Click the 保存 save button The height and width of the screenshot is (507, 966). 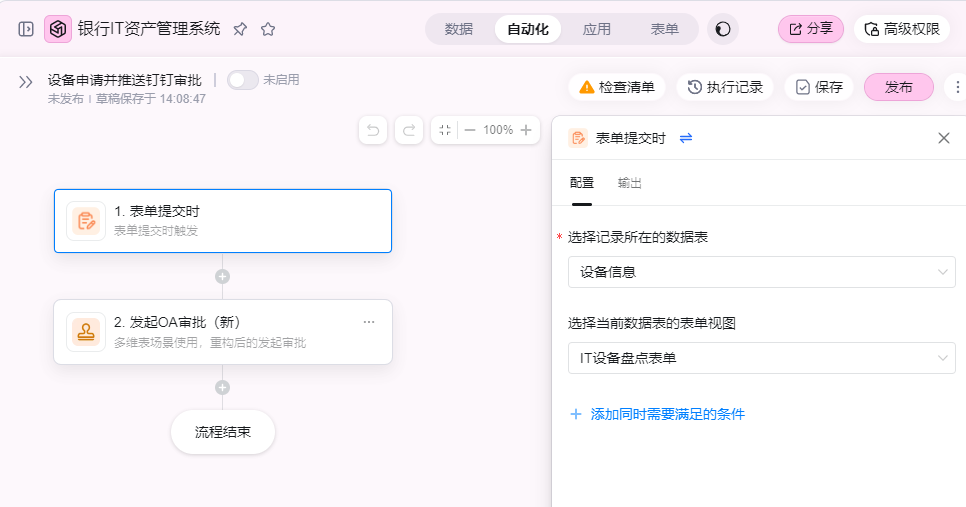pyautogui.click(x=819, y=87)
